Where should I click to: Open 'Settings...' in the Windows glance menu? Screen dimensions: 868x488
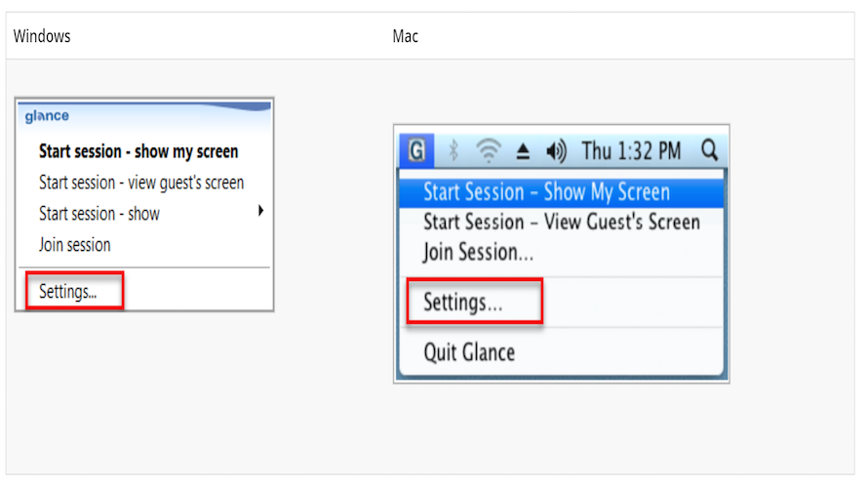pos(68,290)
